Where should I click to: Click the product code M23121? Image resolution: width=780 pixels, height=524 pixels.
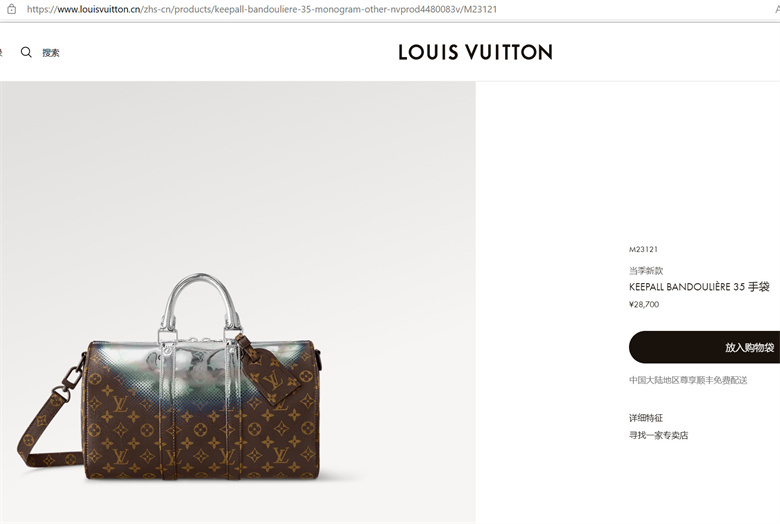[x=643, y=249]
